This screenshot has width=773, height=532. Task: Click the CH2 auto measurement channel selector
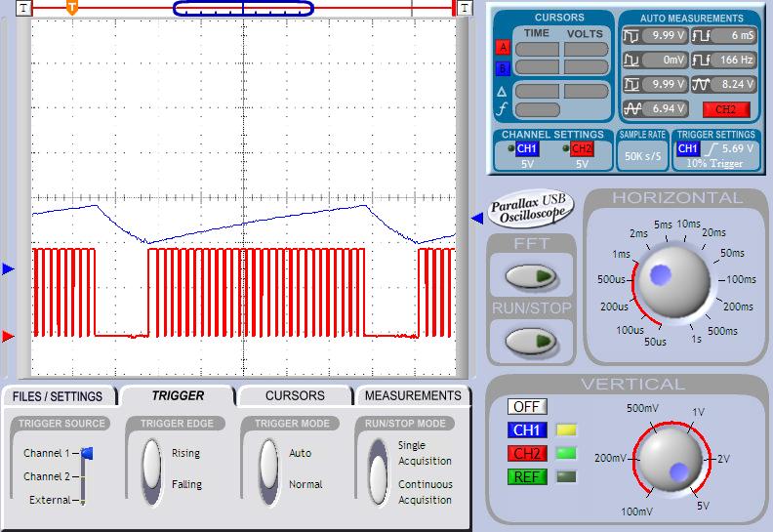[725, 109]
